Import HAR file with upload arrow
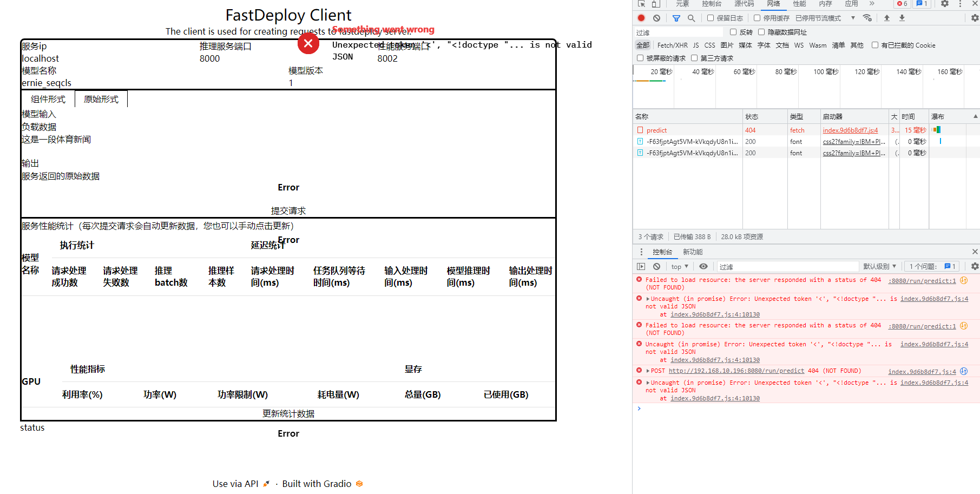This screenshot has height=494, width=980. (887, 18)
